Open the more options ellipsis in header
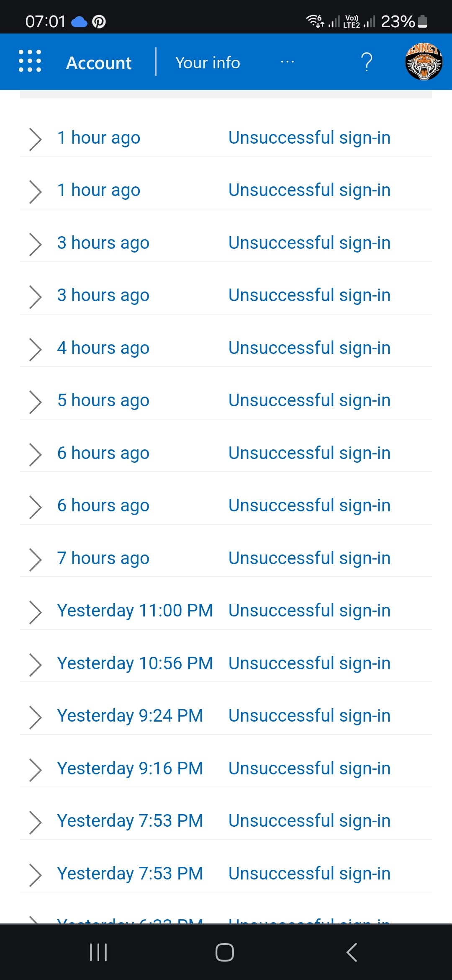 click(287, 62)
